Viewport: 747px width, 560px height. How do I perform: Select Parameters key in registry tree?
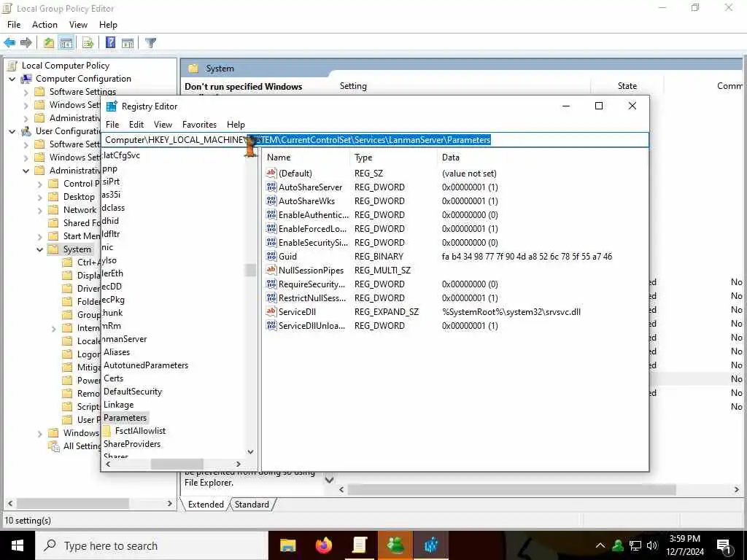pyautogui.click(x=125, y=418)
